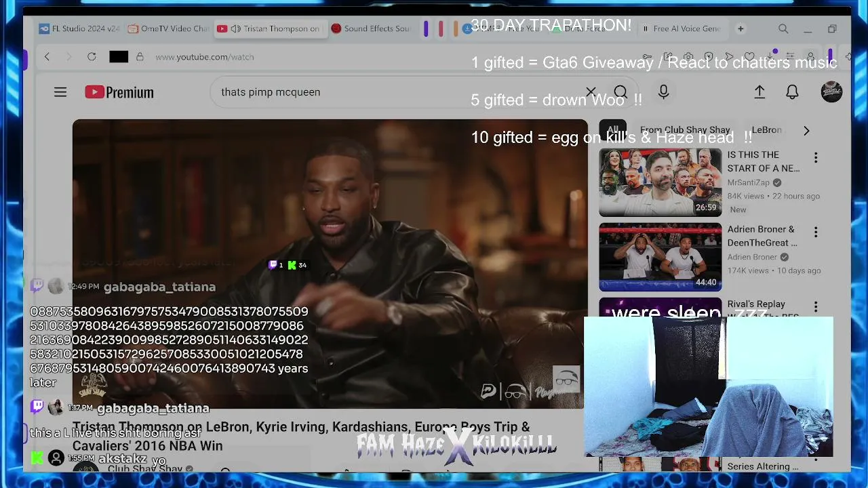This screenshot has width=868, height=488.
Task: Switch to the OmeTV Video Chat tab
Action: tap(168, 28)
